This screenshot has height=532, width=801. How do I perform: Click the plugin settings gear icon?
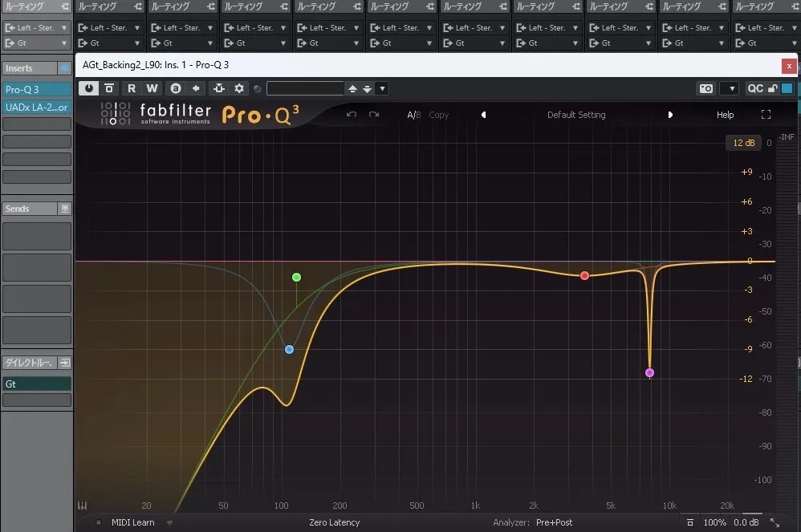(x=238, y=88)
